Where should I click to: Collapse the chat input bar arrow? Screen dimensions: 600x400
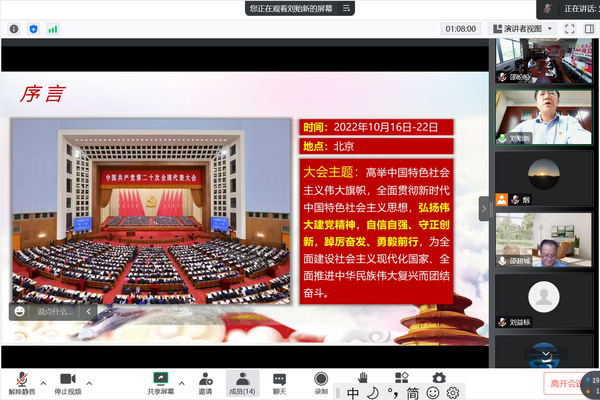pos(87,311)
